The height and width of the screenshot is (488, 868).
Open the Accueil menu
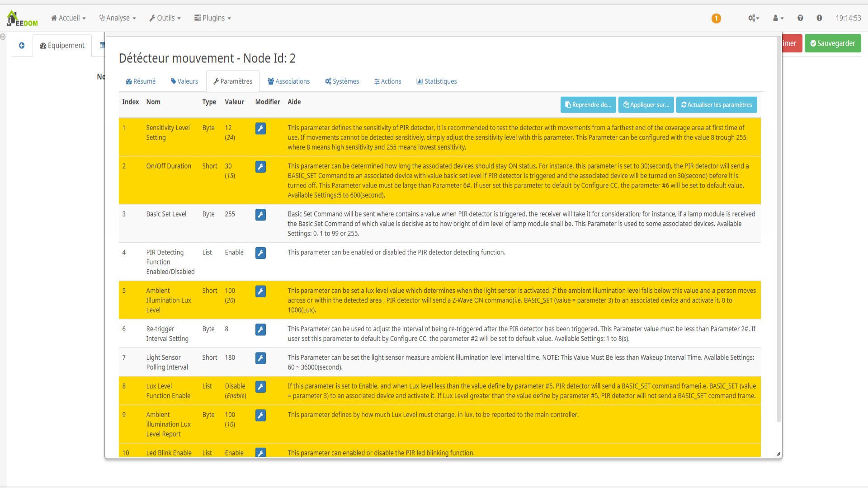point(68,18)
